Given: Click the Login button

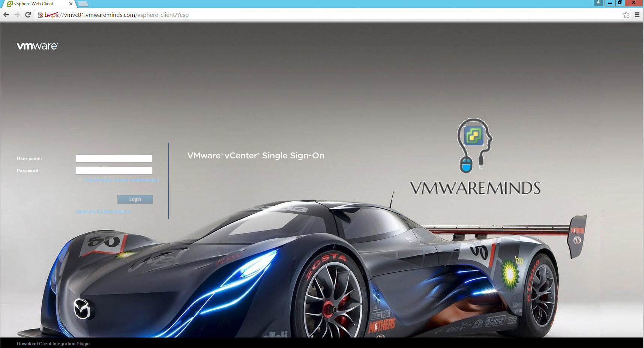Looking at the screenshot, I should point(135,199).
